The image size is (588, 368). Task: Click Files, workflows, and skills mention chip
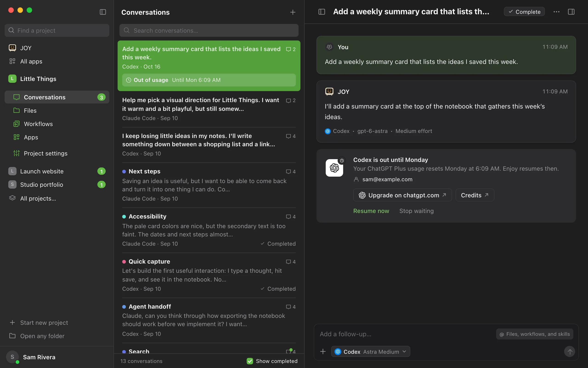point(534,334)
